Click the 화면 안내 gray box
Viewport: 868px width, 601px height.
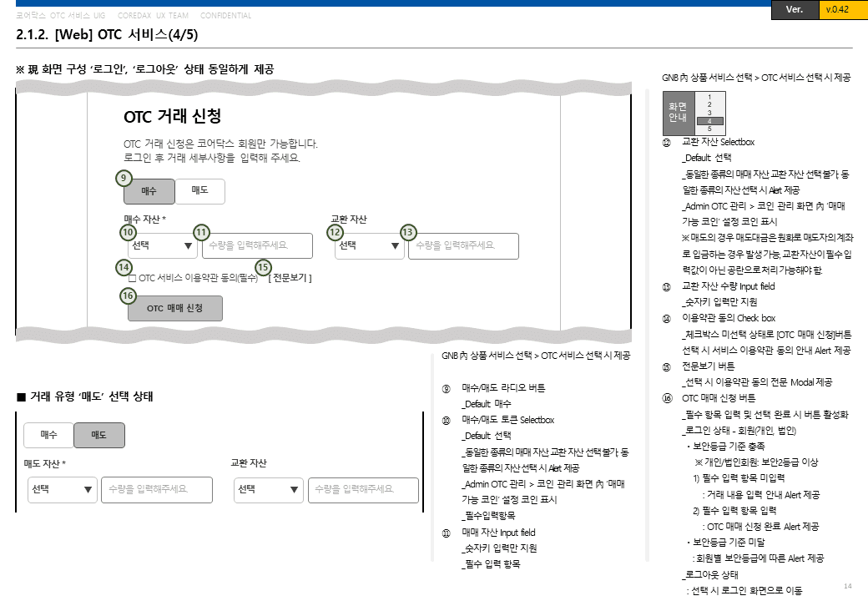point(679,113)
